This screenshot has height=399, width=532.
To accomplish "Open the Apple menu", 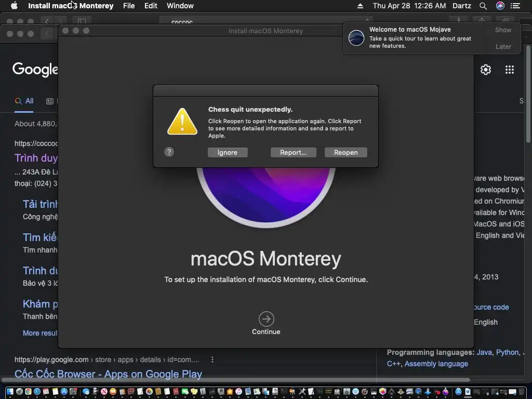I will coord(14,6).
